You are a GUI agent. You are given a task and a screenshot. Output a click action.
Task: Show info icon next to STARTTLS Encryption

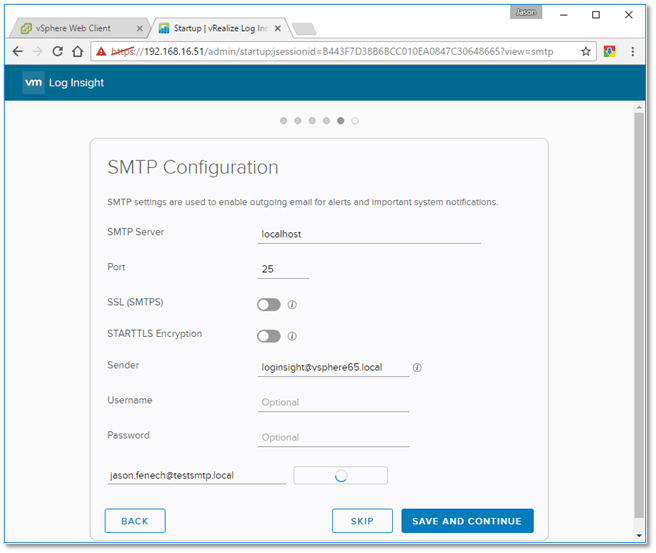(x=292, y=336)
